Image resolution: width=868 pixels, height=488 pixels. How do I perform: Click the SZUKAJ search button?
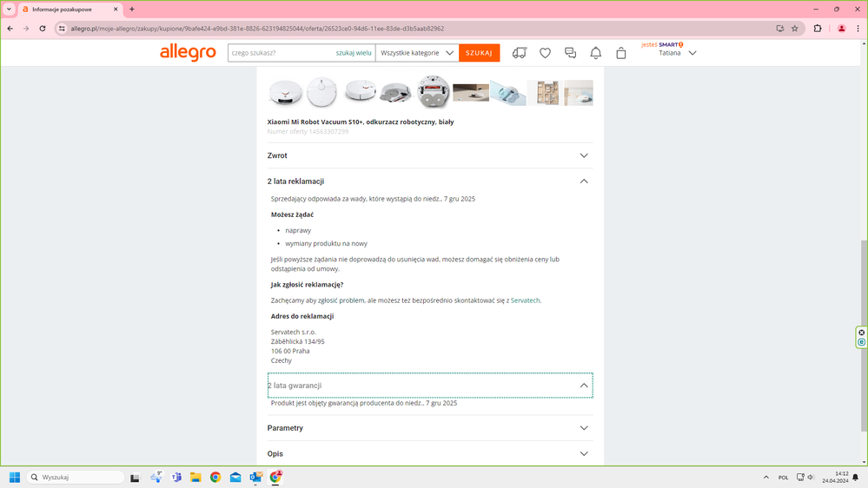click(479, 53)
